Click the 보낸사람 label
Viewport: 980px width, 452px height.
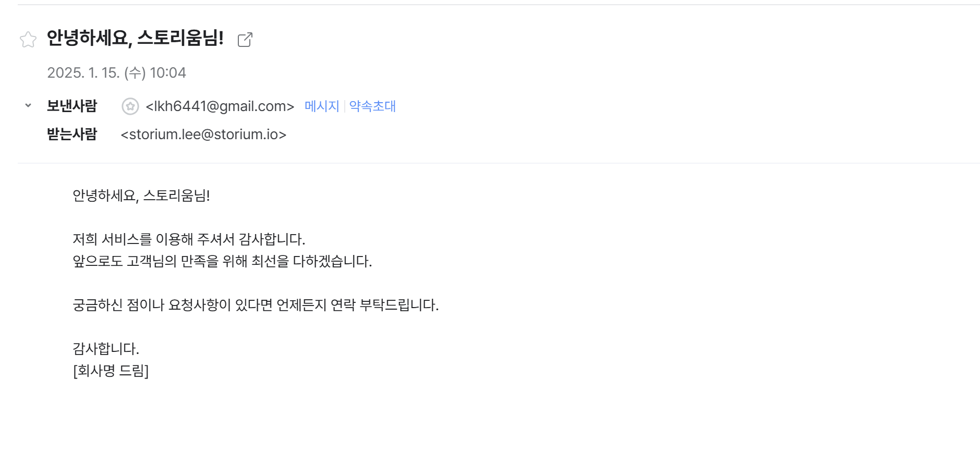72,106
